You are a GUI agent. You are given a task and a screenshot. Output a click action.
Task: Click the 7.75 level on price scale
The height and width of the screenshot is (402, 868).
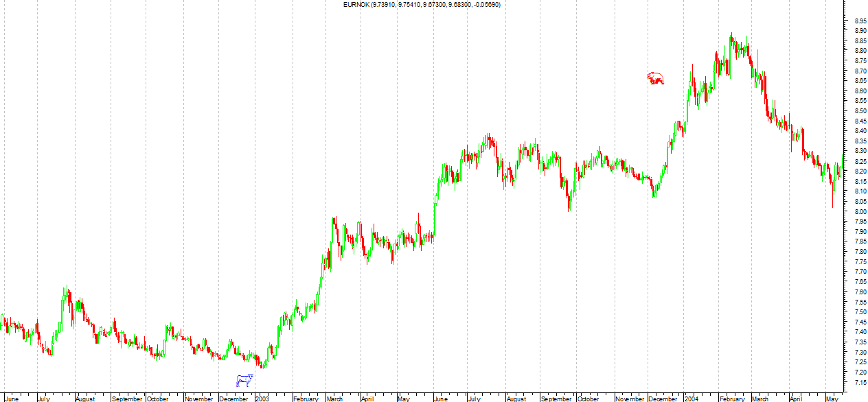point(860,261)
